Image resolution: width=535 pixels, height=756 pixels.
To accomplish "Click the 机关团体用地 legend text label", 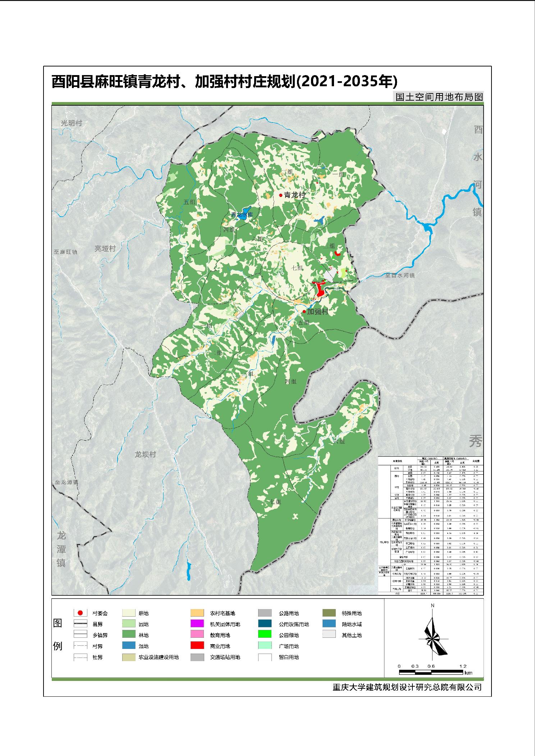I will pyautogui.click(x=225, y=624).
